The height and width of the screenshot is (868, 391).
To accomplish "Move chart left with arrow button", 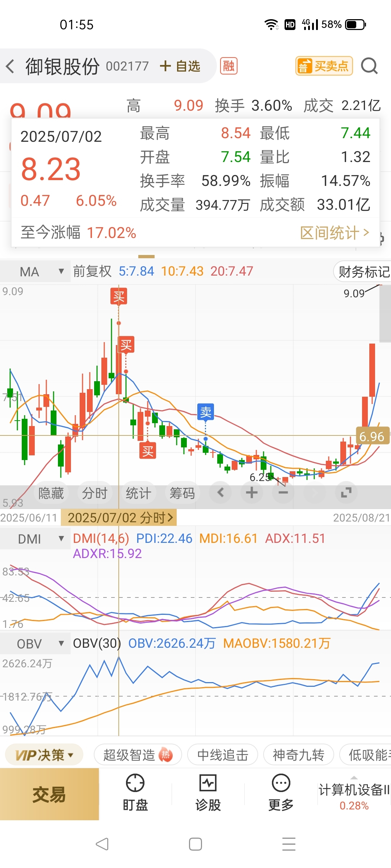I will 220,492.
